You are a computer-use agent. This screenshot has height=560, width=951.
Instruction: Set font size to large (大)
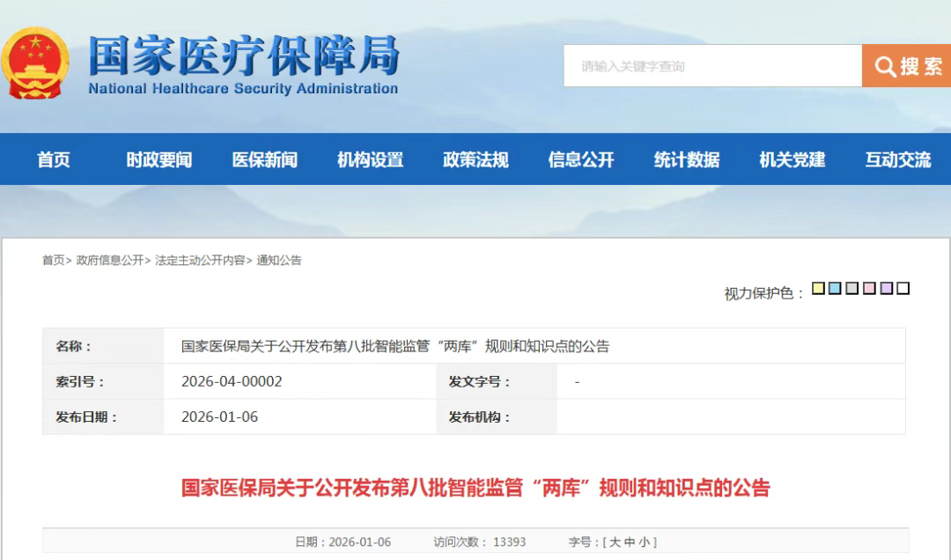pos(615,542)
